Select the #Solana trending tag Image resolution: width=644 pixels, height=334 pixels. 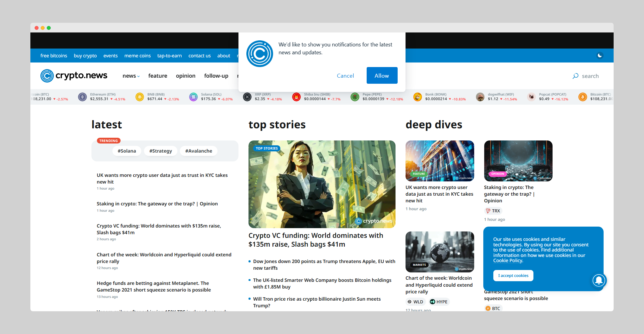tap(127, 151)
